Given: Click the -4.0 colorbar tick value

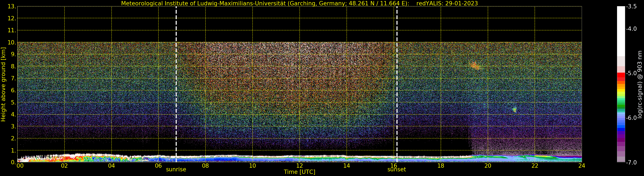Looking at the screenshot, I should click(x=631, y=29).
